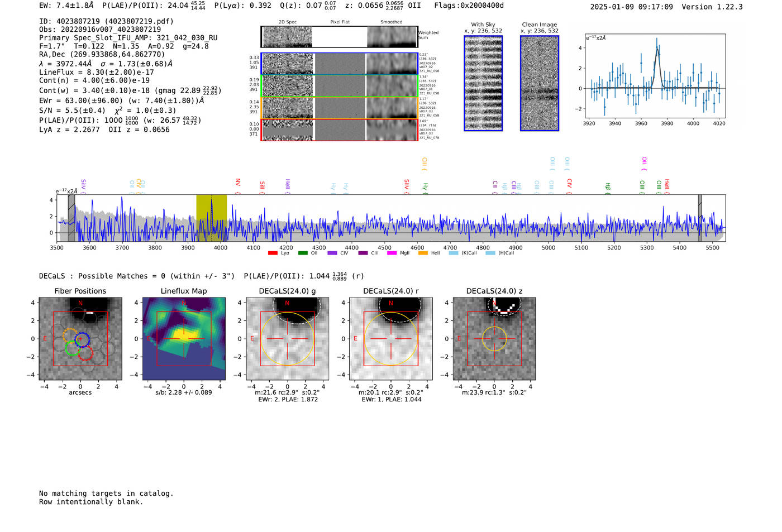The height and width of the screenshot is (532, 782).
Task: Click the Primary Spec_Slot_IFU_AMP line
Action: [x=128, y=38]
